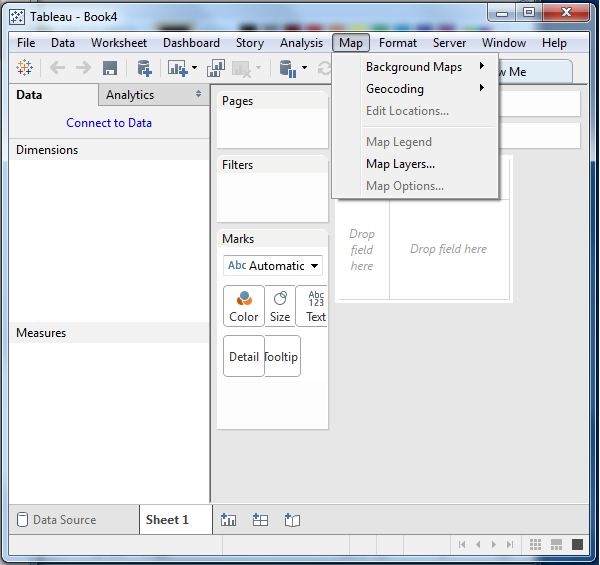Viewport: 600px width, 565px height.
Task: Open the Analysis menu
Action: click(x=302, y=43)
